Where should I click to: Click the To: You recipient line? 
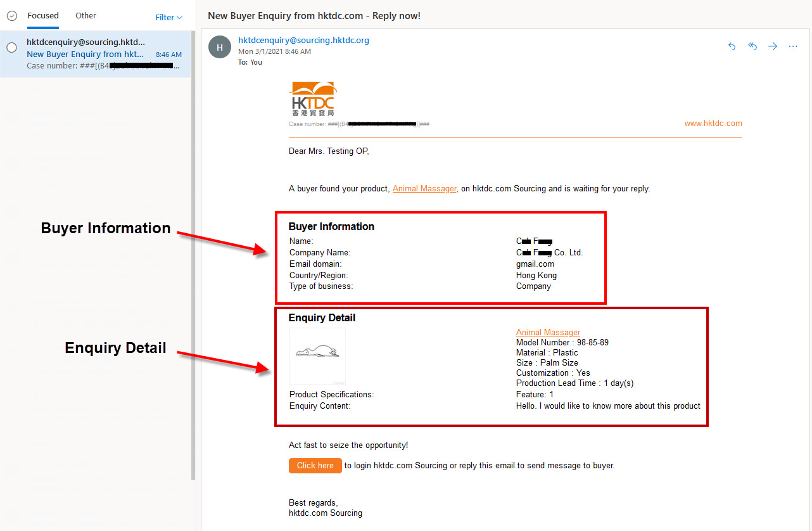(250, 62)
